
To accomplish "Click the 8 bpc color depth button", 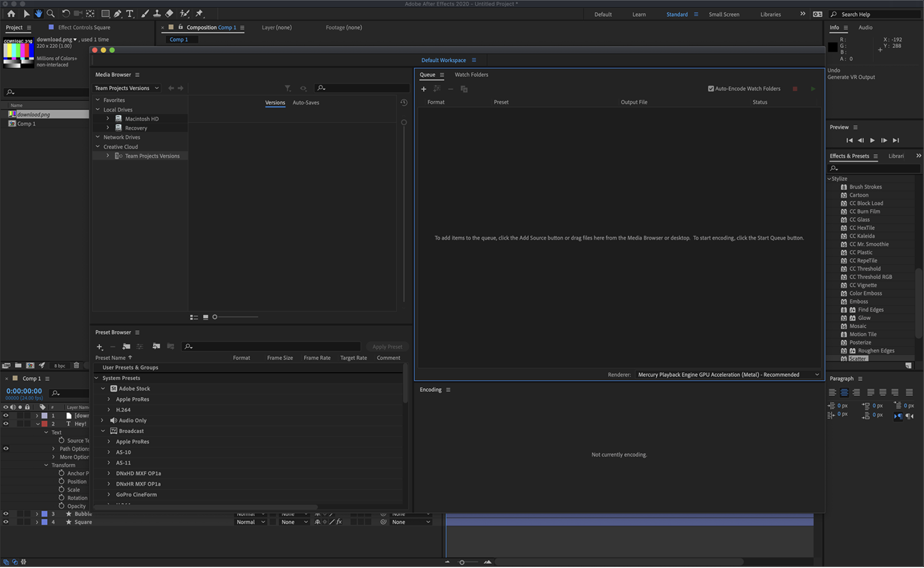I will pyautogui.click(x=60, y=366).
